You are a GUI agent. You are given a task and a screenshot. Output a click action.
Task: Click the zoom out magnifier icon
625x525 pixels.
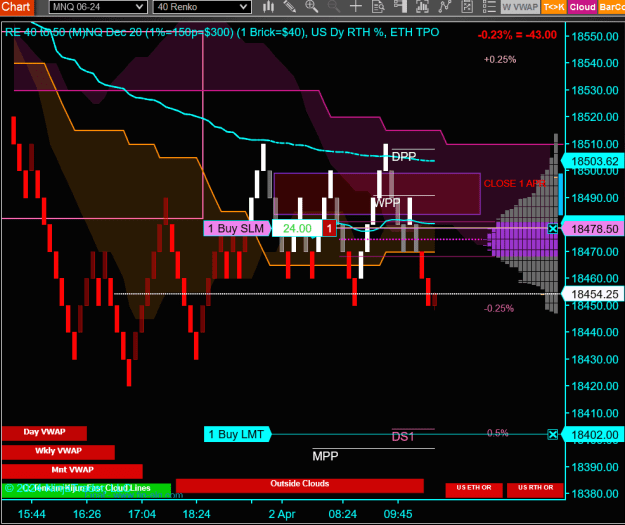(333, 7)
